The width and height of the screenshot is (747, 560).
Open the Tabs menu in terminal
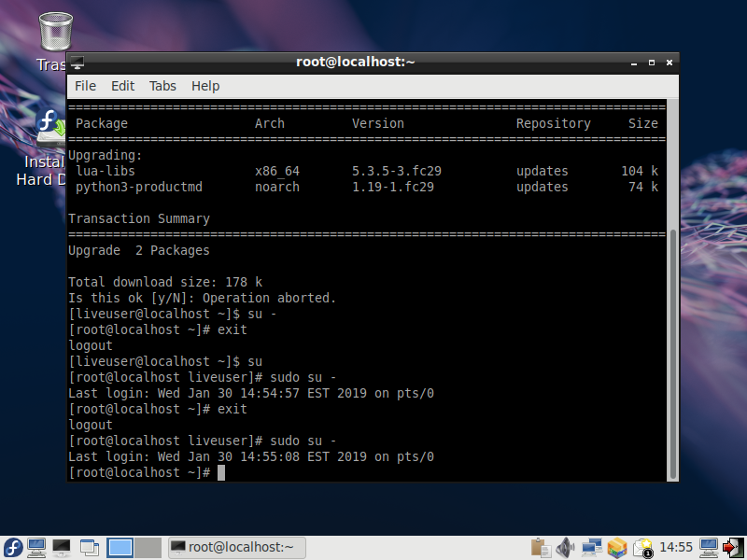tap(162, 86)
